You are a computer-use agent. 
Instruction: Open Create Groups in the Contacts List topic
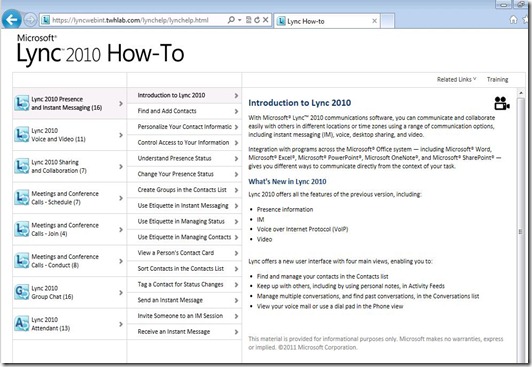click(x=184, y=190)
